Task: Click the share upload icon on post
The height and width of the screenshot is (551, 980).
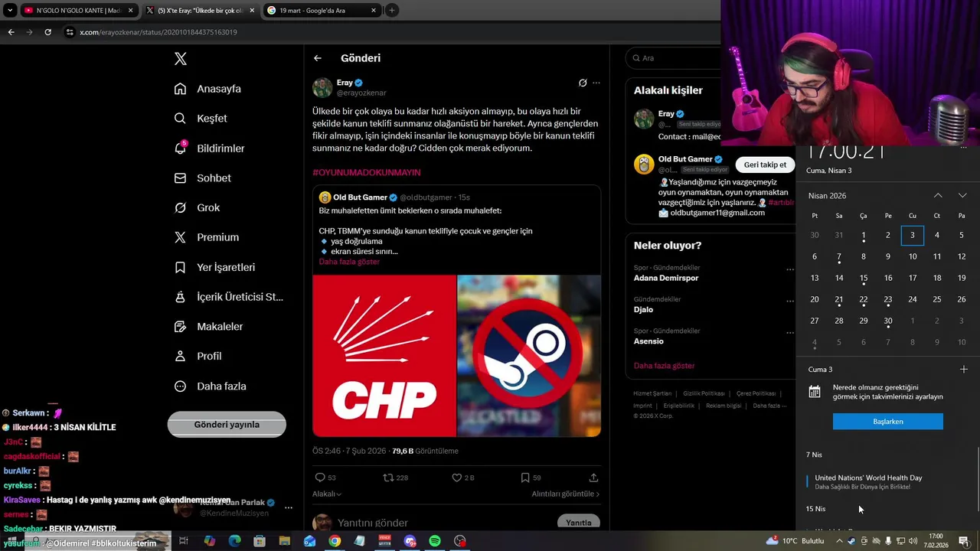Action: pos(593,478)
